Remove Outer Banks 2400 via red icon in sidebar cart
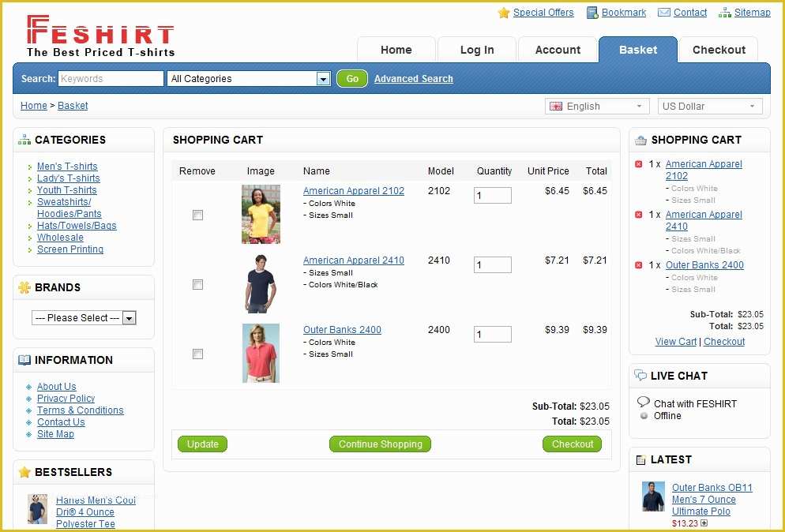785x532 pixels. 638,265
